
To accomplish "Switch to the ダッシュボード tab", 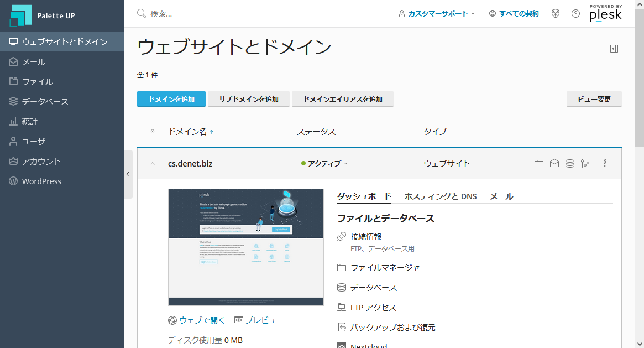I will (364, 196).
